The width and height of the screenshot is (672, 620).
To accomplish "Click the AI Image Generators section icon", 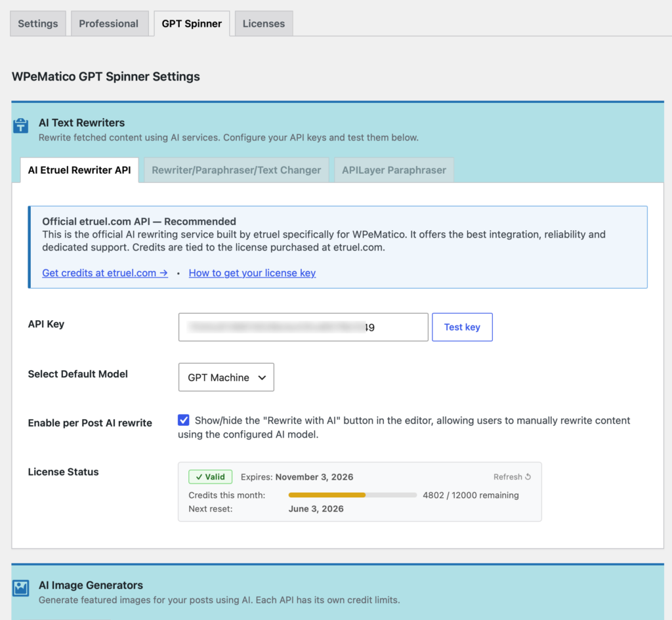I will [x=20, y=588].
